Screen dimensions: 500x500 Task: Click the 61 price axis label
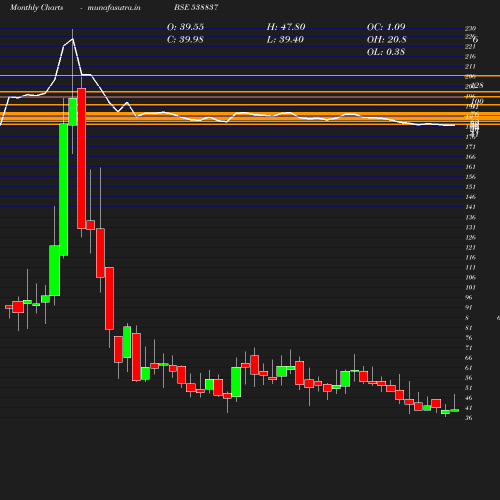(x=469, y=368)
